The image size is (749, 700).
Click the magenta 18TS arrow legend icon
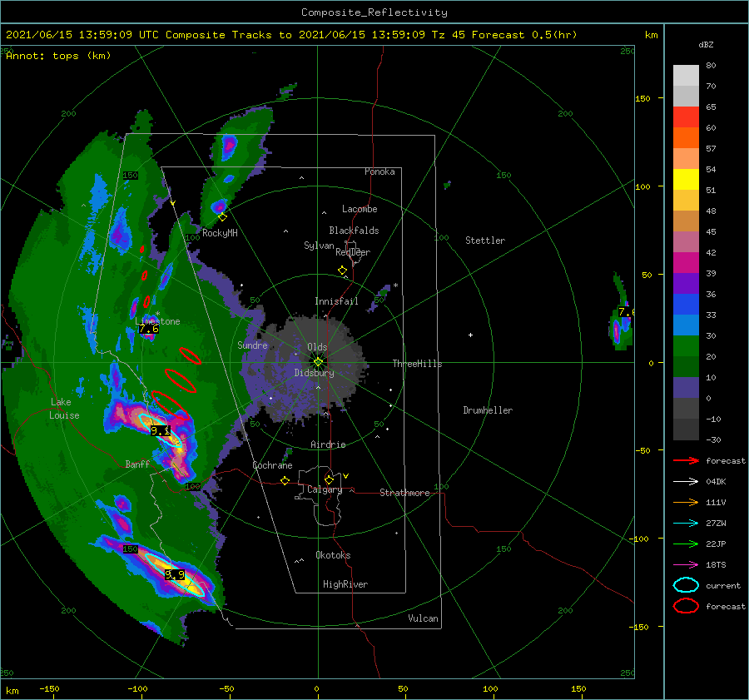point(686,565)
